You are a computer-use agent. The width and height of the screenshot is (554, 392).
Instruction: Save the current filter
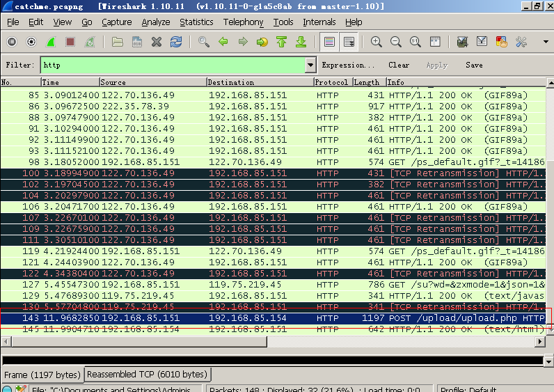(474, 65)
